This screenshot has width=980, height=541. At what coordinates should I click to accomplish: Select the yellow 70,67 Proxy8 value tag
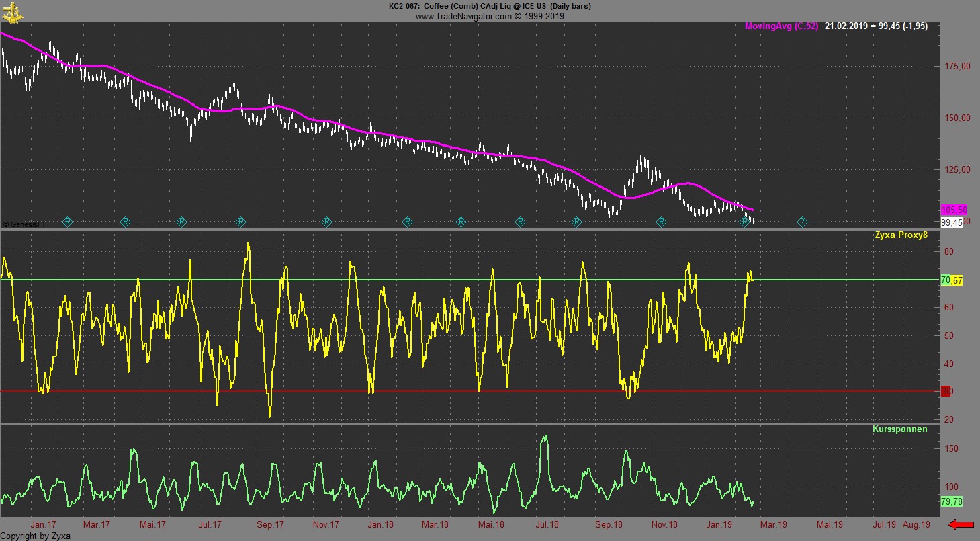pos(952,280)
